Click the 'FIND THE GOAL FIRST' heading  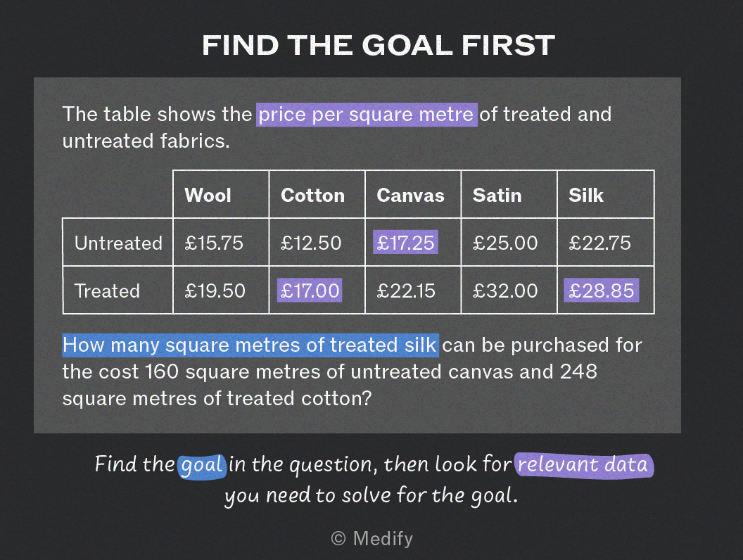(378, 46)
